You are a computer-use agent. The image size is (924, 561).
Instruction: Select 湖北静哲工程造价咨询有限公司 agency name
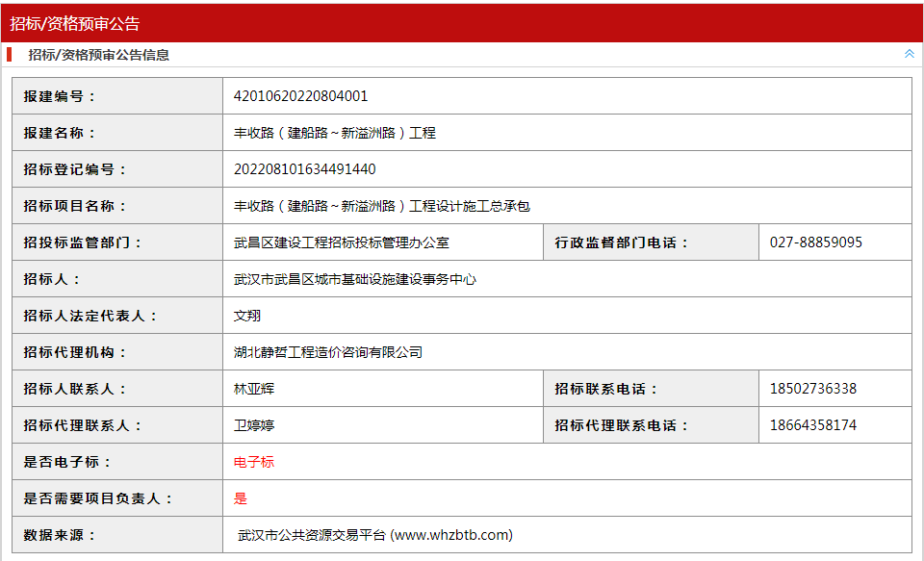pyautogui.click(x=327, y=352)
